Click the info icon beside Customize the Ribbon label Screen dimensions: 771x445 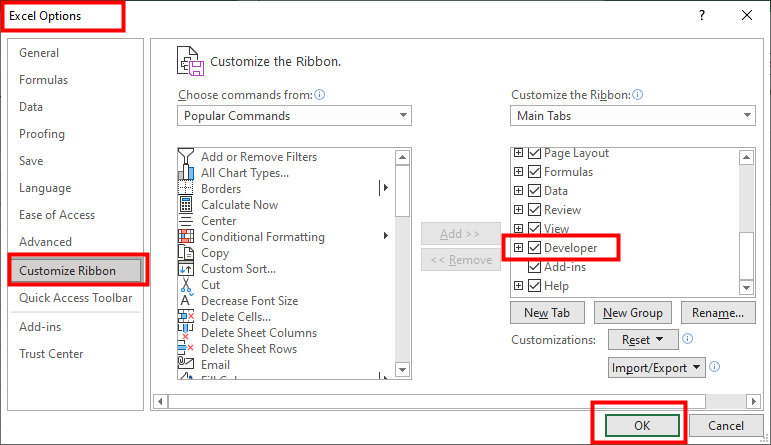click(x=638, y=94)
